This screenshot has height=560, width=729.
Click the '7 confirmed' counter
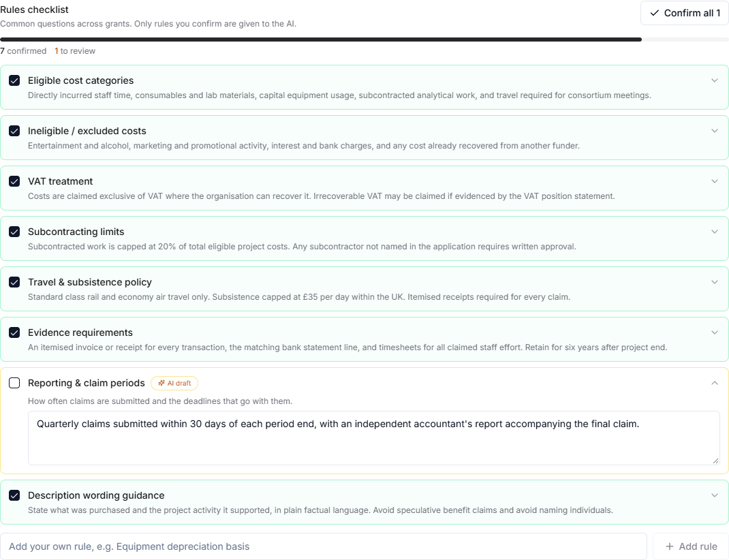(x=23, y=51)
